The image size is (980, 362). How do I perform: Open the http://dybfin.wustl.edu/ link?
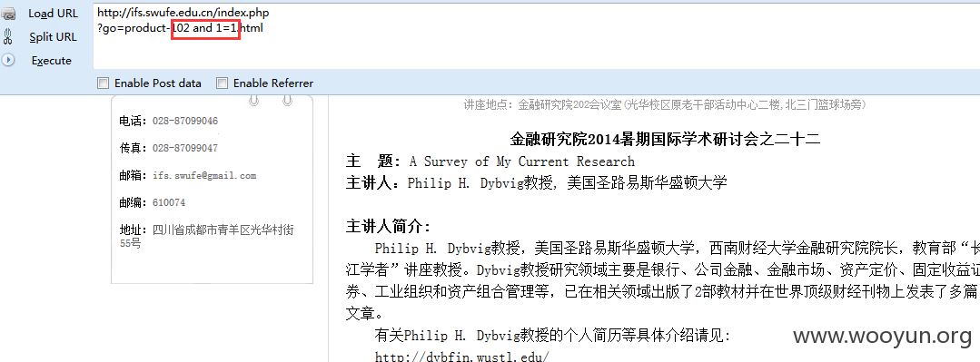(x=462, y=357)
